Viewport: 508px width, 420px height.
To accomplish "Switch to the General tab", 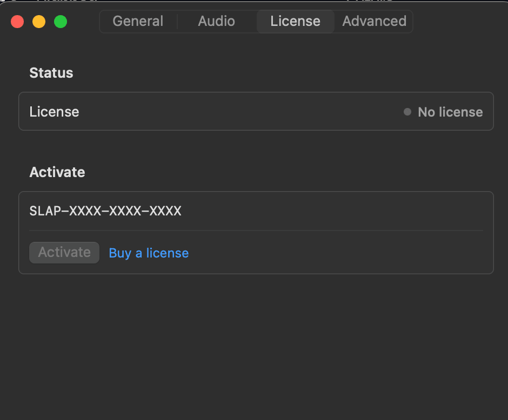I will (137, 21).
